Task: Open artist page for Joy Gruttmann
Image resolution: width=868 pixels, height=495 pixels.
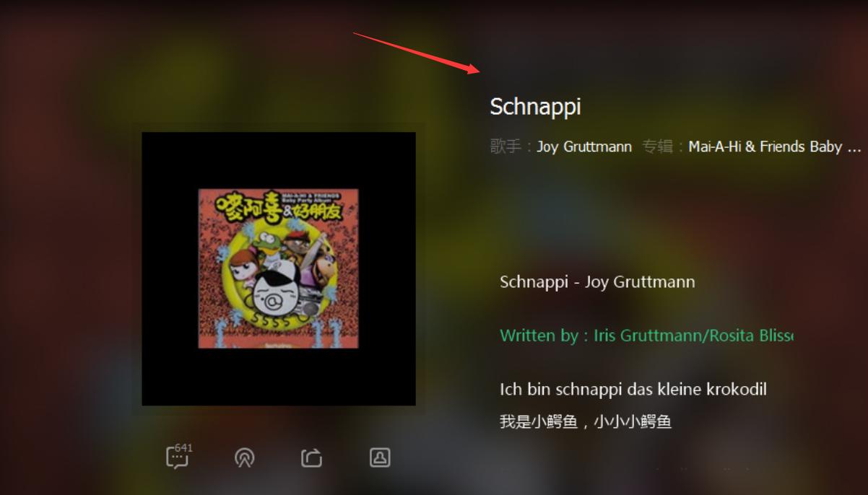Action: click(584, 146)
